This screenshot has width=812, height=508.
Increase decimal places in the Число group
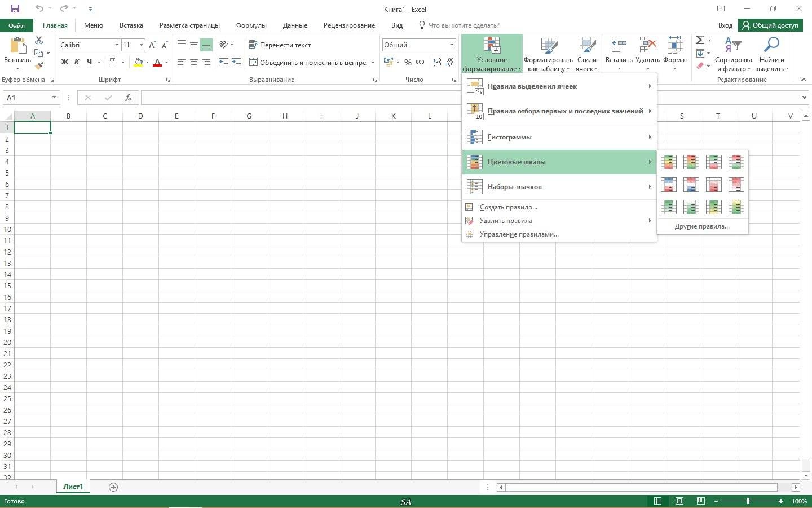(437, 62)
